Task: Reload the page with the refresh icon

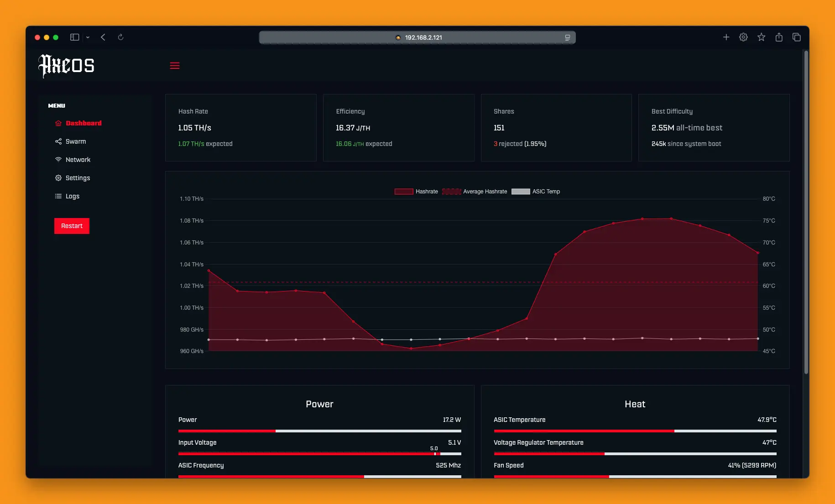Action: click(x=120, y=37)
